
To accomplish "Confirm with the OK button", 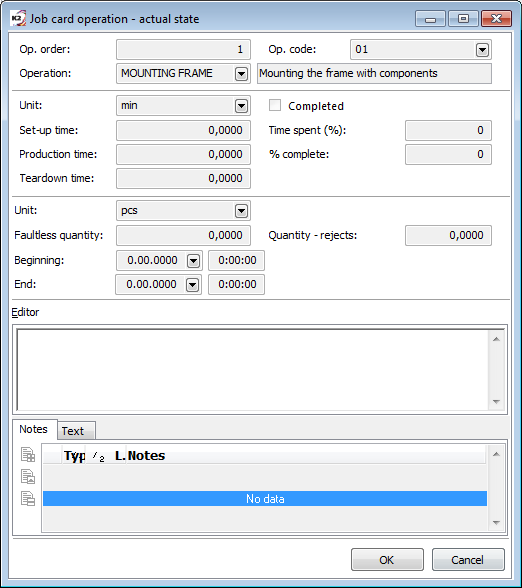I will 387,560.
